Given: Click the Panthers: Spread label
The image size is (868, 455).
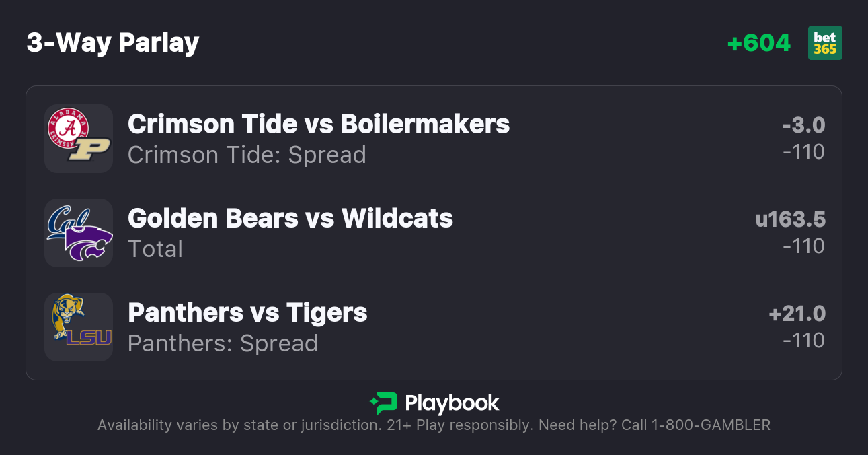Looking at the screenshot, I should [x=223, y=343].
